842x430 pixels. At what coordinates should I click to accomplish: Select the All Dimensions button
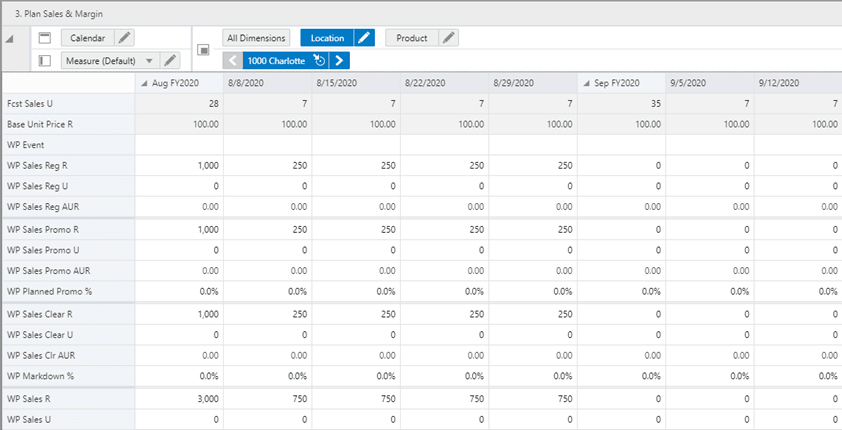(x=256, y=38)
